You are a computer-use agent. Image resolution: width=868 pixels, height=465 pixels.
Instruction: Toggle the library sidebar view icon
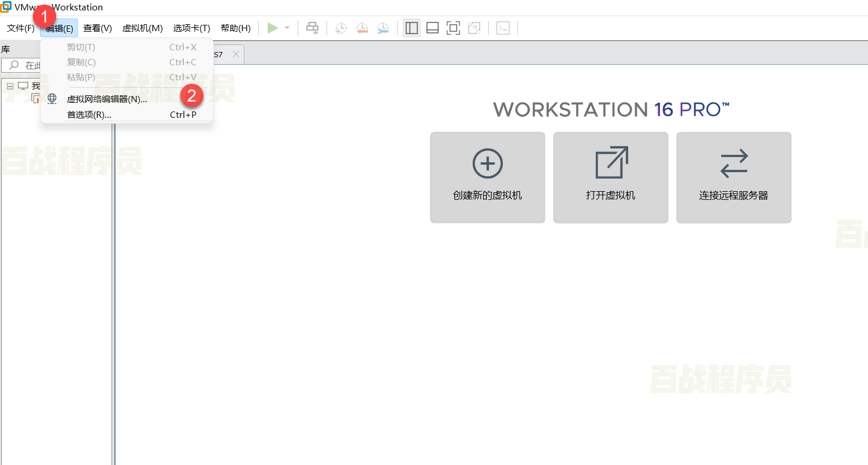[411, 28]
